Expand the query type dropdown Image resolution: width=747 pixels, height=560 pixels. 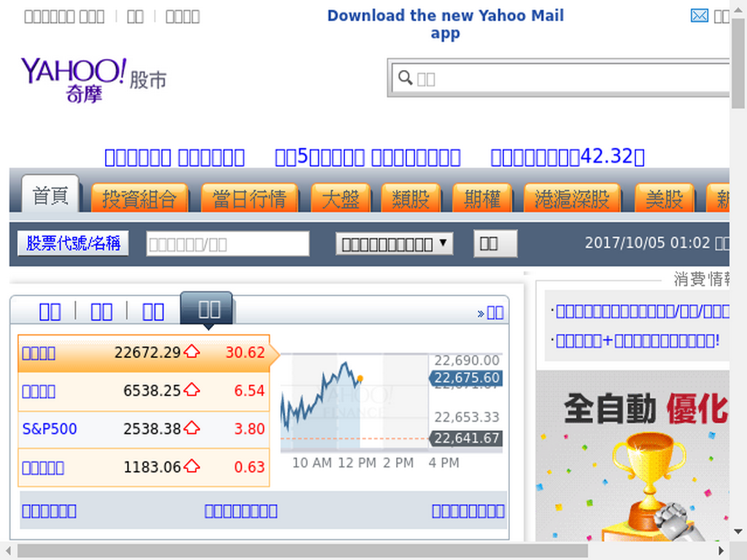point(394,244)
